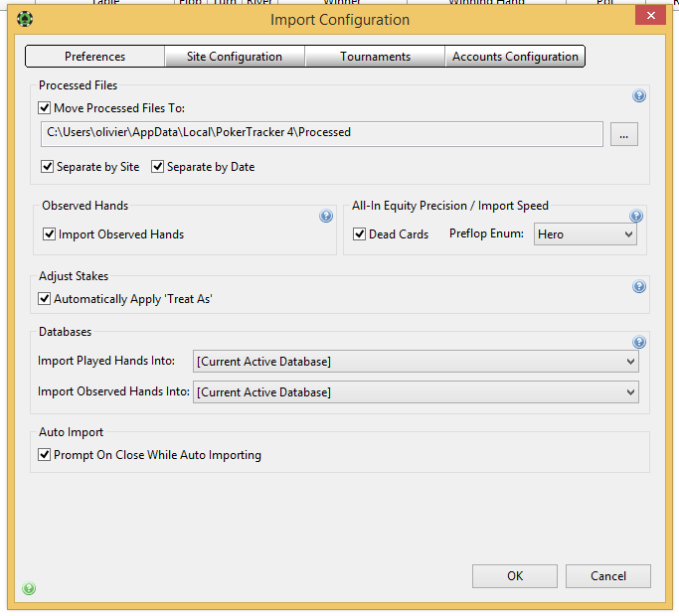Open help for All-In Equity Precision section
The height and width of the screenshot is (616, 679).
point(635,216)
